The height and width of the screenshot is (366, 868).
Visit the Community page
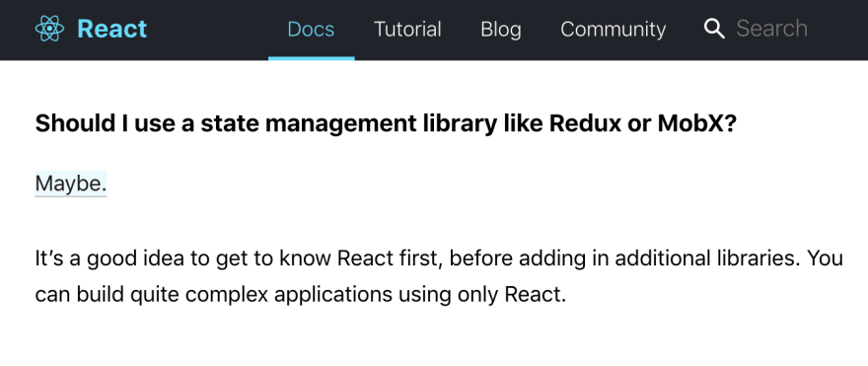[614, 29]
